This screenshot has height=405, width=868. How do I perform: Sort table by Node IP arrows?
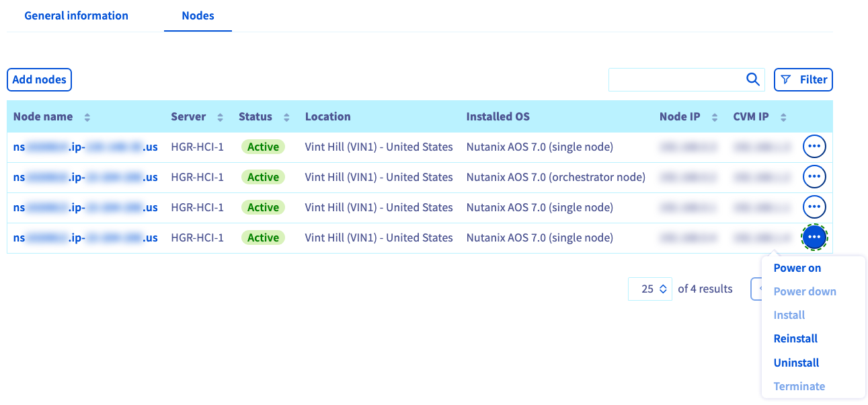click(714, 117)
